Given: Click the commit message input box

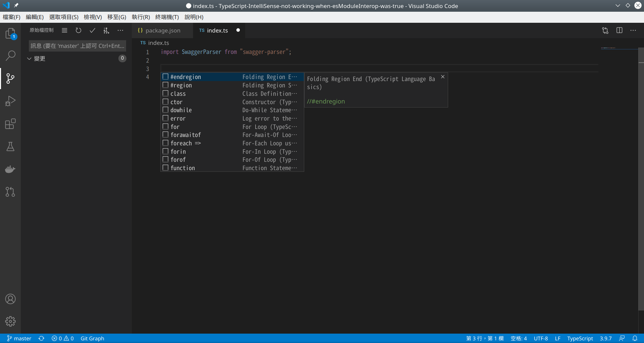Looking at the screenshot, I should [x=77, y=46].
